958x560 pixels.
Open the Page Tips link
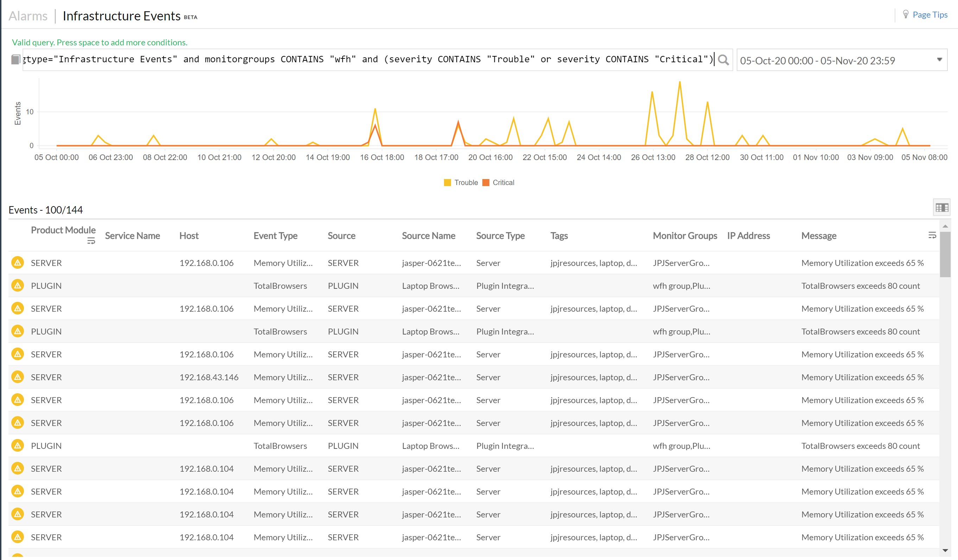[930, 15]
